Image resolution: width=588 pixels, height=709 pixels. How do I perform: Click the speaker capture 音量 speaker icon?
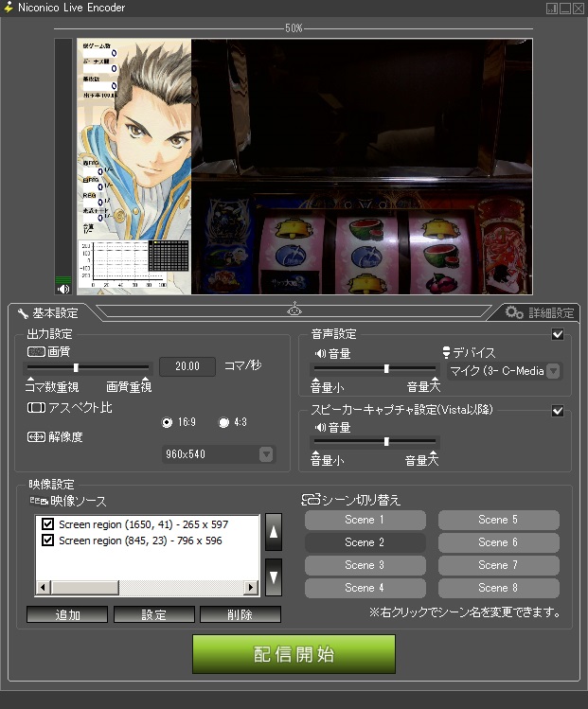click(x=320, y=427)
